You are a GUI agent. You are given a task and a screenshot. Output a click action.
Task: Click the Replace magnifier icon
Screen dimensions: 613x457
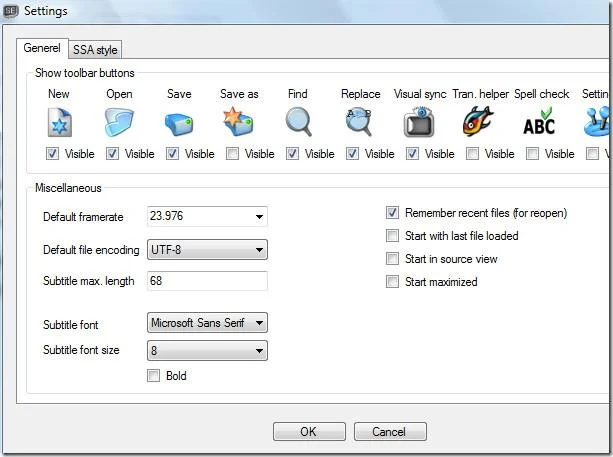[x=359, y=122]
